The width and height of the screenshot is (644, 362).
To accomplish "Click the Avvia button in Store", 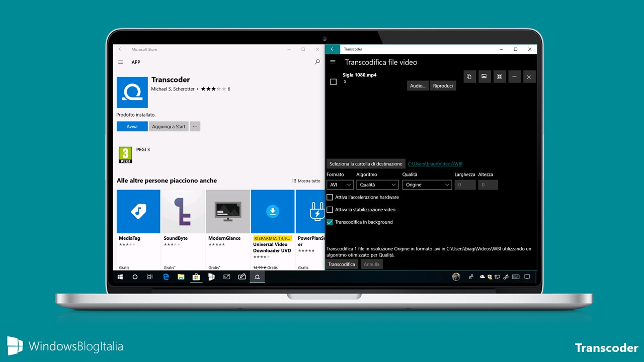I will click(x=132, y=127).
